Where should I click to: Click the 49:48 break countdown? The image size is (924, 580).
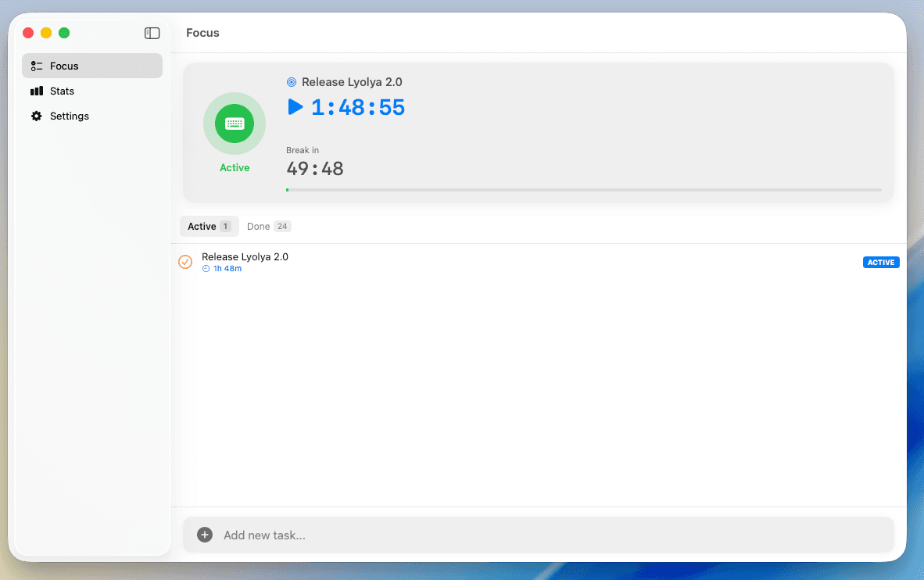click(x=315, y=169)
